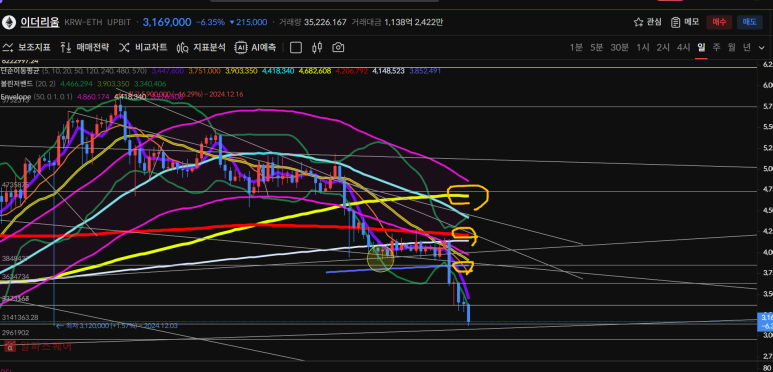Switch to 5분 timeframe
The image size is (773, 372).
pyautogui.click(x=596, y=48)
